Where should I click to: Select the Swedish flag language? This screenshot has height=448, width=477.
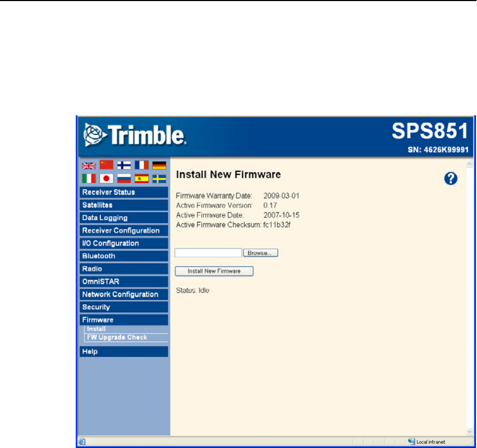[159, 179]
